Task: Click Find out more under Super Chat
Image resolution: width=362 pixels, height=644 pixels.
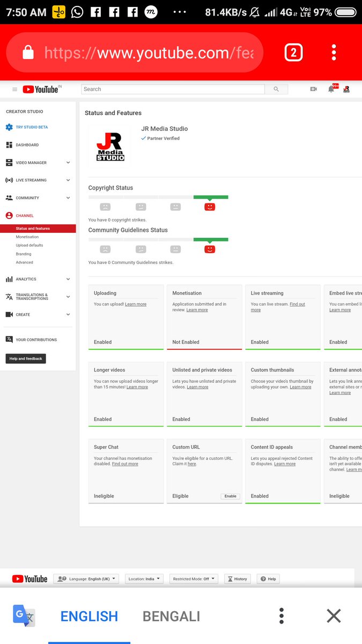Action: [x=125, y=464]
